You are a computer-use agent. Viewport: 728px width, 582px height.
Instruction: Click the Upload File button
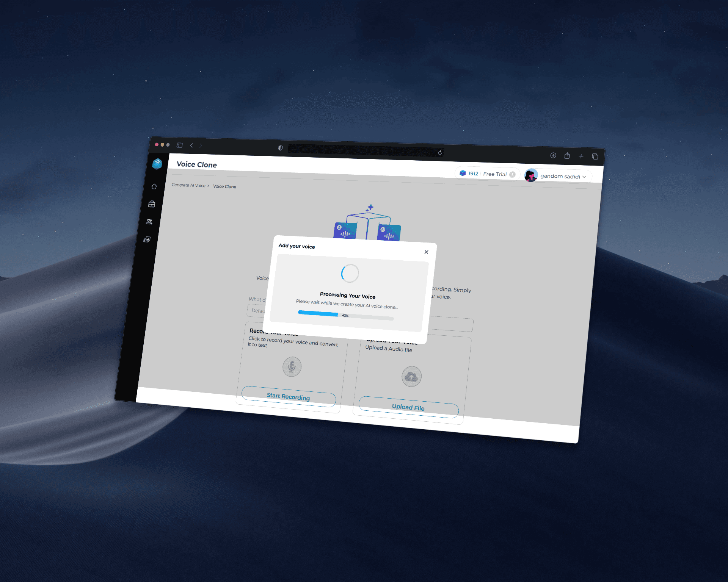coord(408,407)
